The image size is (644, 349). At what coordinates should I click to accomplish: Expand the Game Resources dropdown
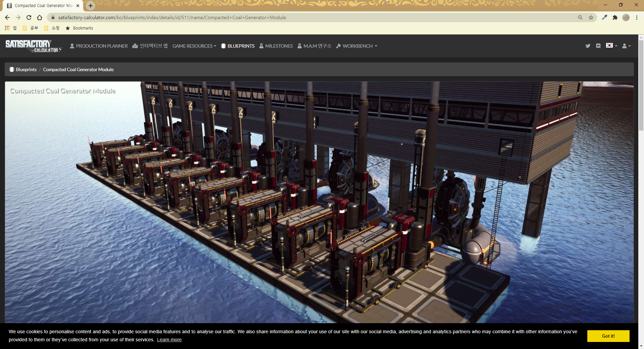click(x=194, y=46)
